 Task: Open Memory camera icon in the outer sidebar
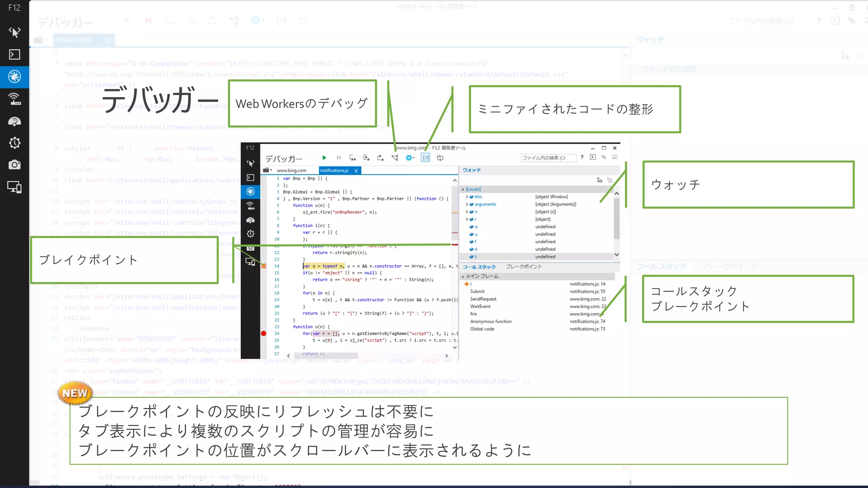[14, 165]
